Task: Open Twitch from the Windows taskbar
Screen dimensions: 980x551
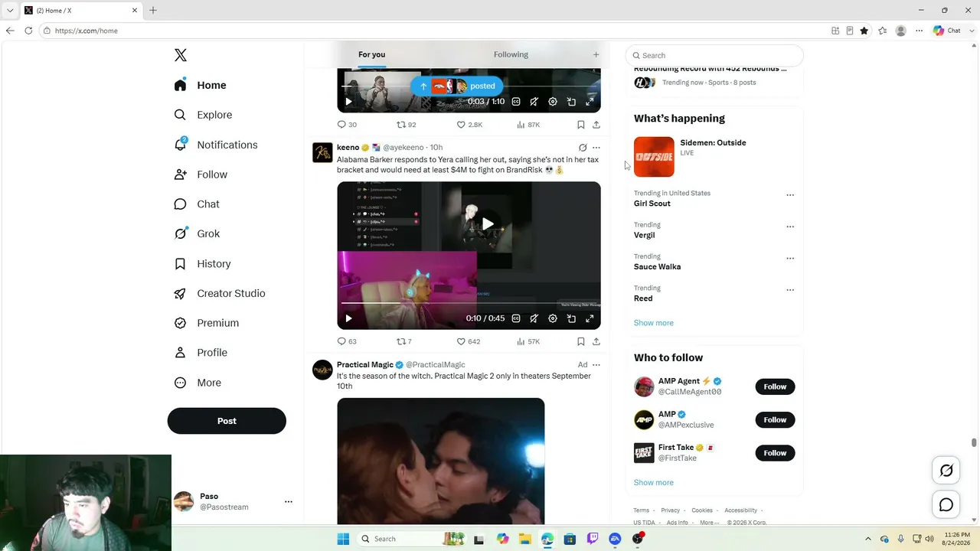Action: [x=593, y=539]
